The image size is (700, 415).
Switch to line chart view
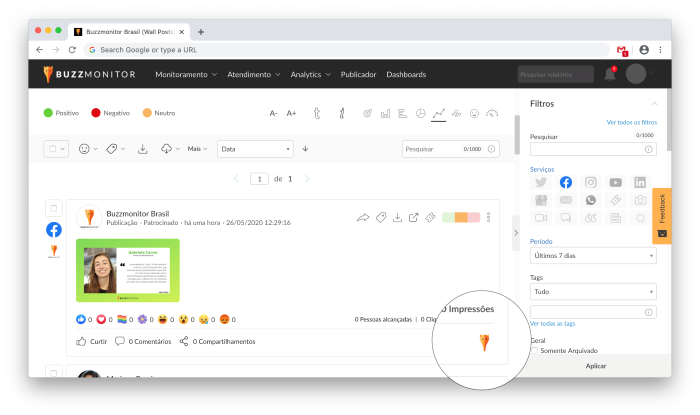[438, 114]
